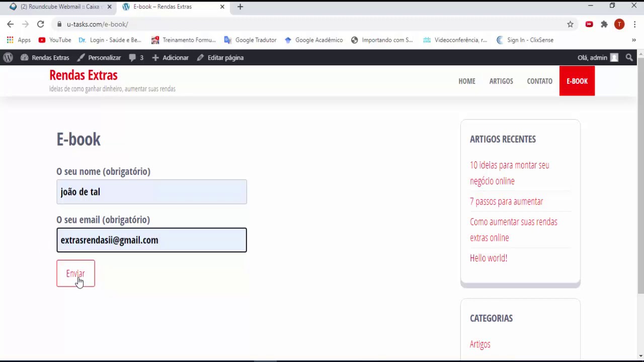
Task: Click the ARTIGOS RECENTES widget title
Action: point(503,139)
